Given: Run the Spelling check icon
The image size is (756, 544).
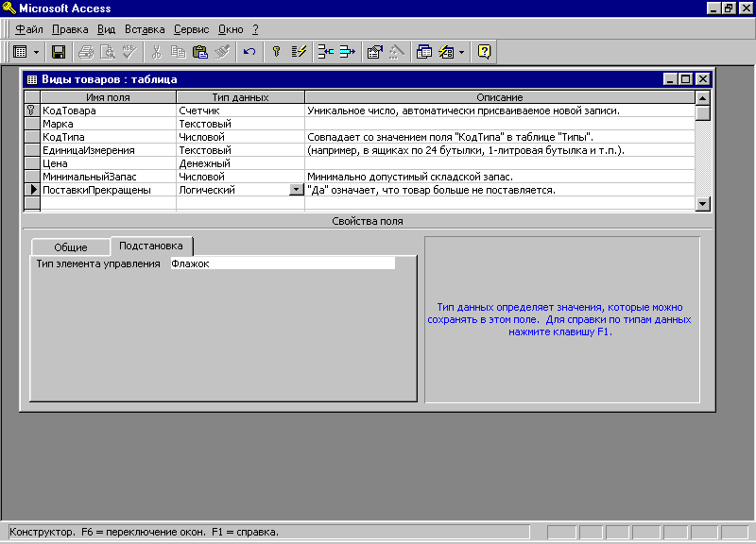Looking at the screenshot, I should click(x=129, y=52).
